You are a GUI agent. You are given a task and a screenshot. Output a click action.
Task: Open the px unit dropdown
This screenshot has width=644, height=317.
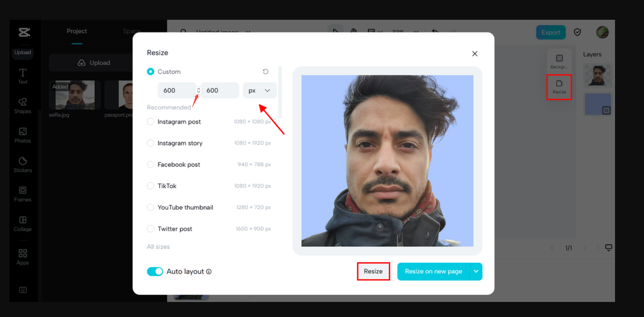[260, 90]
